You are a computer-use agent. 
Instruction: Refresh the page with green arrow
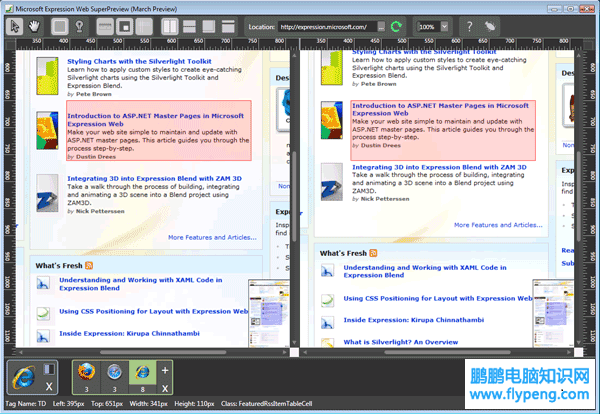pos(396,27)
